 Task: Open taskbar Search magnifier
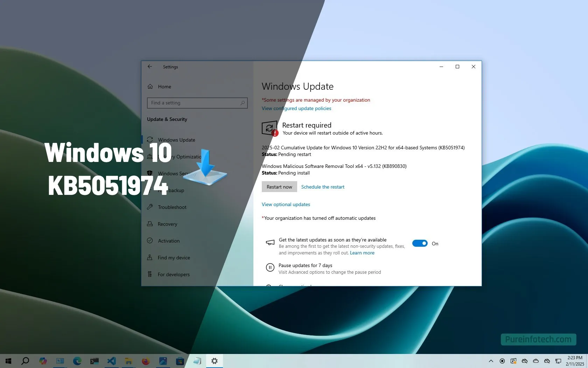[x=25, y=361]
